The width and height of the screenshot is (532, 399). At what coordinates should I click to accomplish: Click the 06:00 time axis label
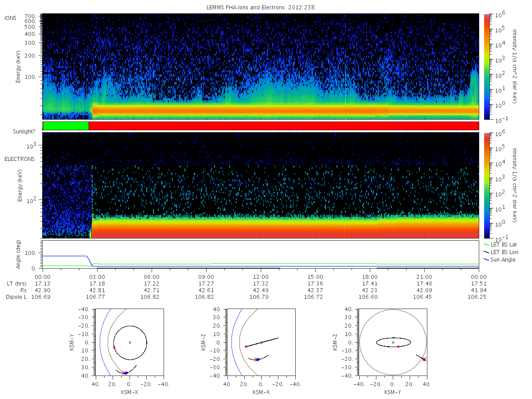click(152, 276)
